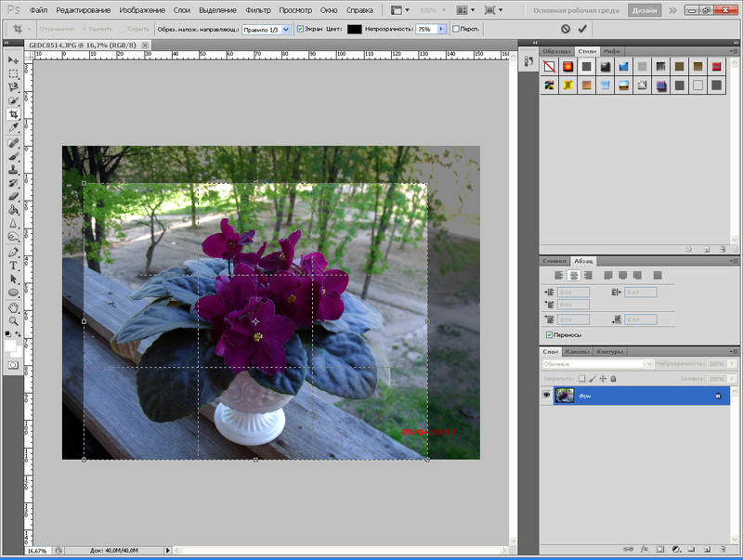743x560 pixels.
Task: Switch to the Символ tab
Action: pyautogui.click(x=554, y=261)
